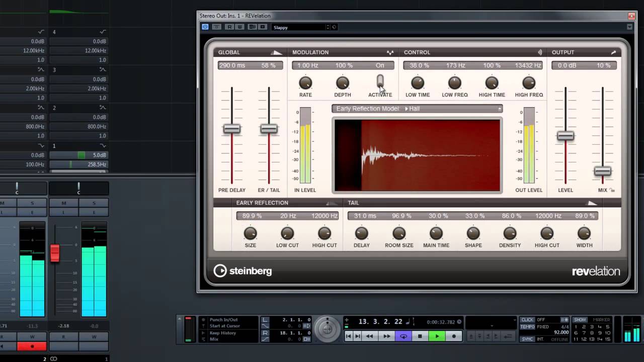Toggle the channel link icon at the mixer's bottom edge
The height and width of the screenshot is (362, 644).
pos(54,359)
